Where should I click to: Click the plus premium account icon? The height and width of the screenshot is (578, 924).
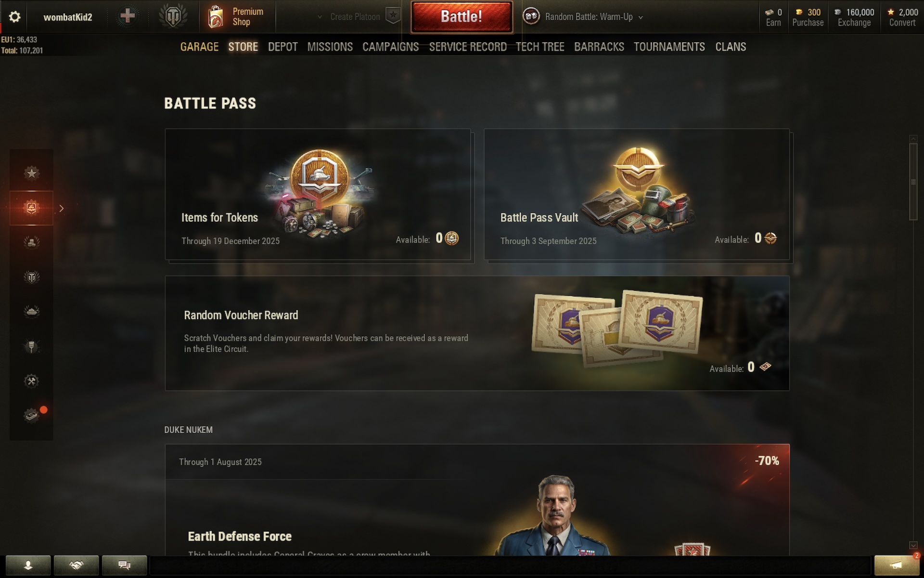click(128, 16)
